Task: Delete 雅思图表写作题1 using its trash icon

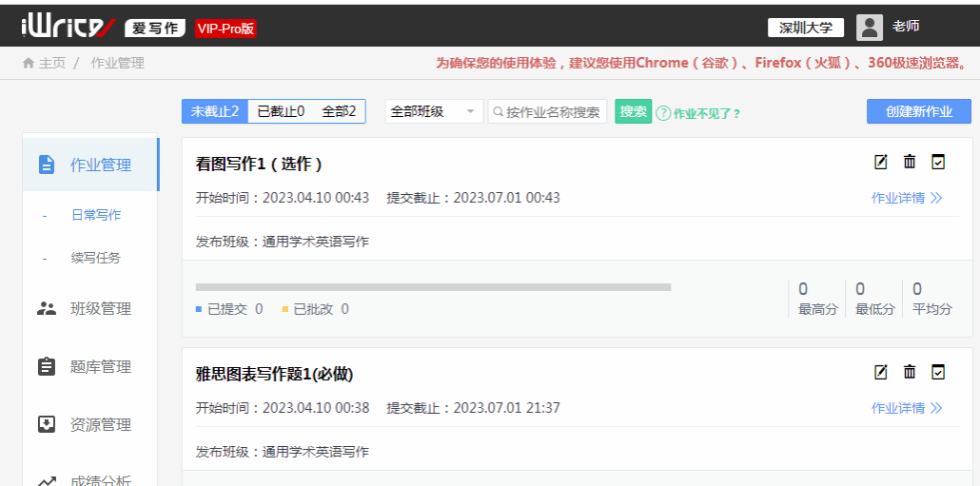Action: pyautogui.click(x=910, y=372)
